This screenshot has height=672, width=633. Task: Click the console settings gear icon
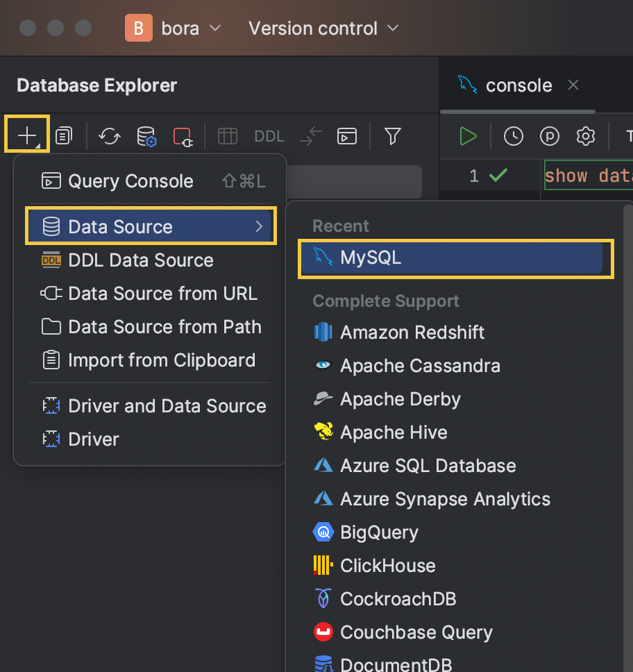586,136
